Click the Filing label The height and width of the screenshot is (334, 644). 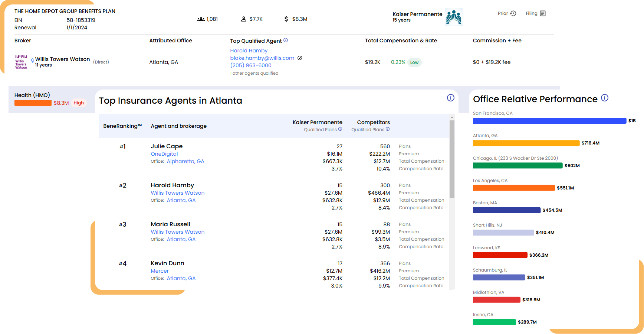click(x=531, y=13)
